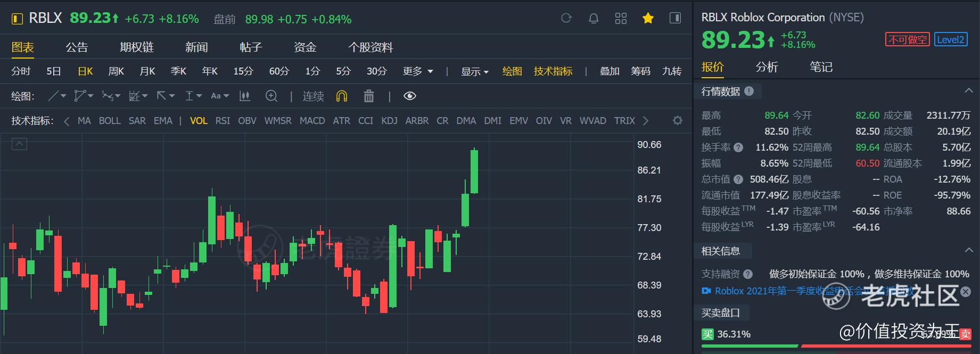Open the 更多 timeframe dropdown
This screenshot has height=354, width=980.
pyautogui.click(x=418, y=71)
